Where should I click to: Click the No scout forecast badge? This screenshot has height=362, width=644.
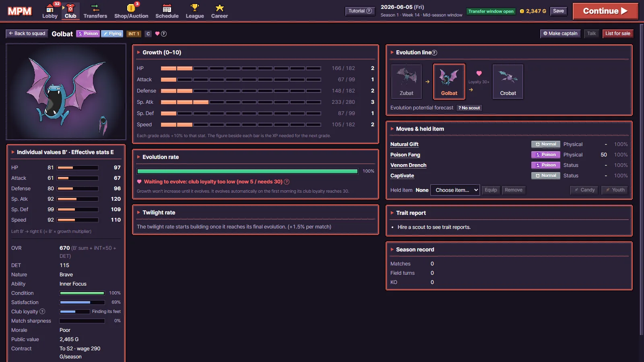pos(469,108)
